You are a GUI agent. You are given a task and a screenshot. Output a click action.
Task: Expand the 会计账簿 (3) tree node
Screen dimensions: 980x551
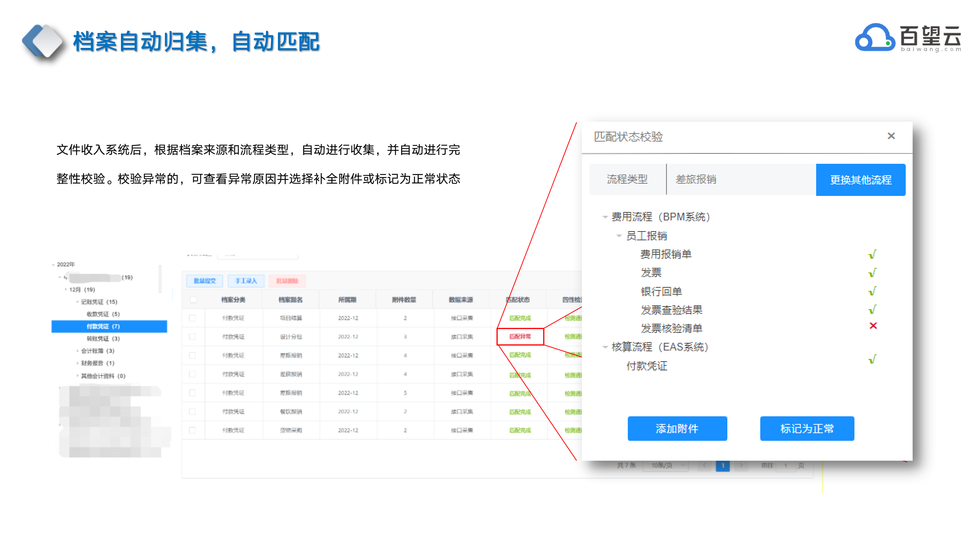click(77, 351)
